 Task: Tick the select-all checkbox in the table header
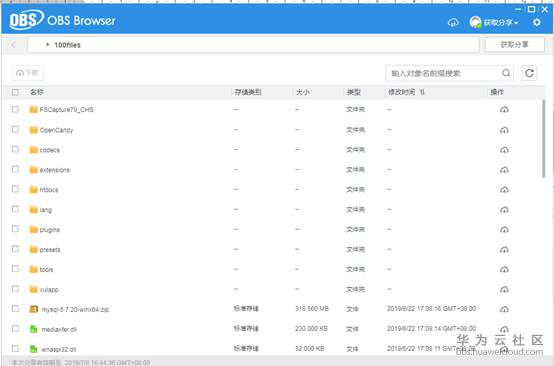click(15, 92)
